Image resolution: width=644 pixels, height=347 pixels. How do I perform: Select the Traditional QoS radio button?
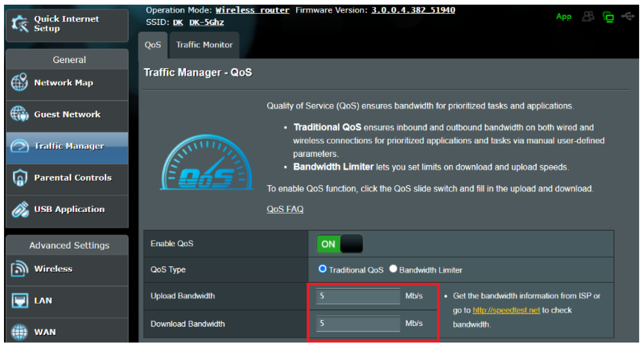(323, 269)
